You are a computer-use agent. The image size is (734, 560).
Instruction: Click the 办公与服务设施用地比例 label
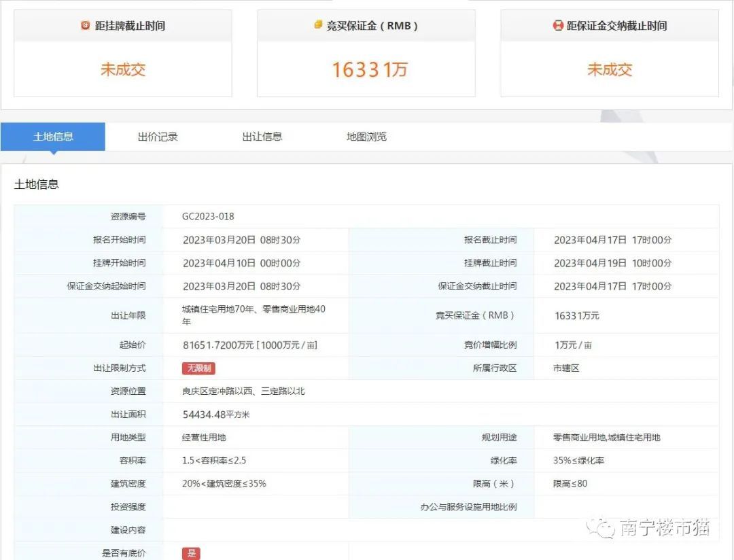[468, 506]
